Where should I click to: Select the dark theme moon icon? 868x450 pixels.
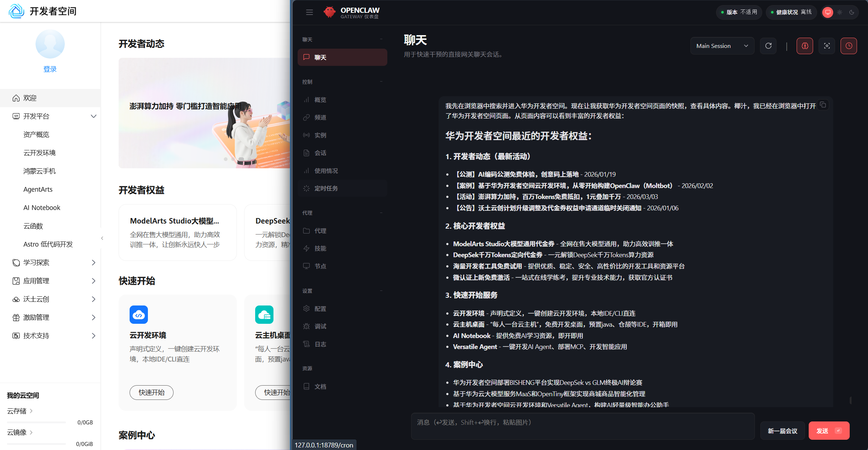pos(852,12)
